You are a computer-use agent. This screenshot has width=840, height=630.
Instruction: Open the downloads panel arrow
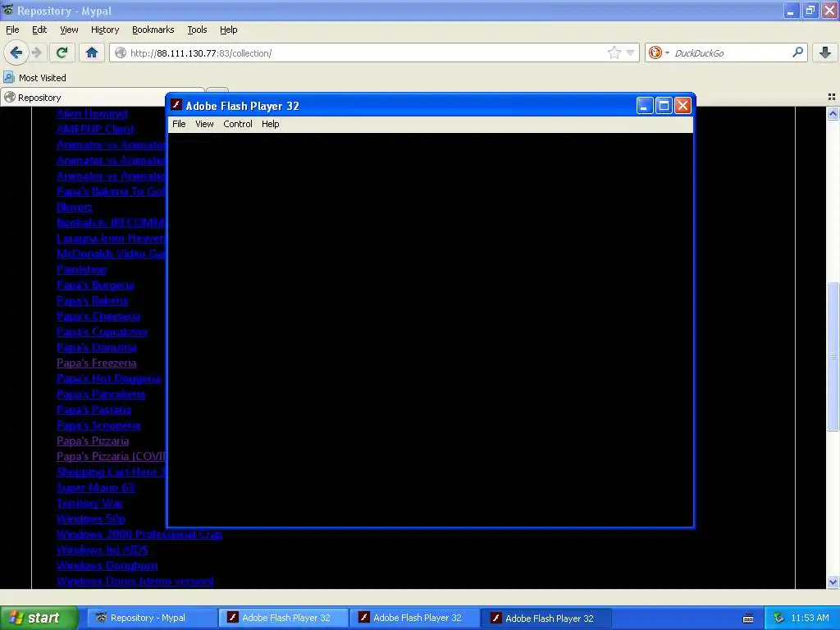point(825,52)
